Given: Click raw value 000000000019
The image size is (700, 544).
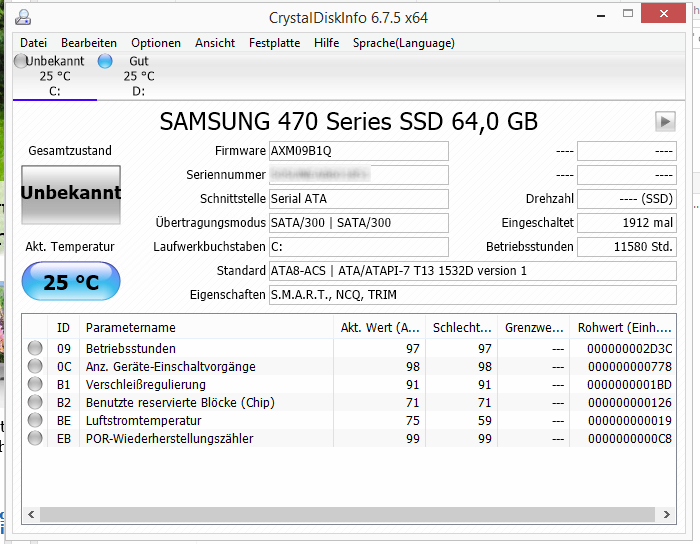Looking at the screenshot, I should pos(629,420).
